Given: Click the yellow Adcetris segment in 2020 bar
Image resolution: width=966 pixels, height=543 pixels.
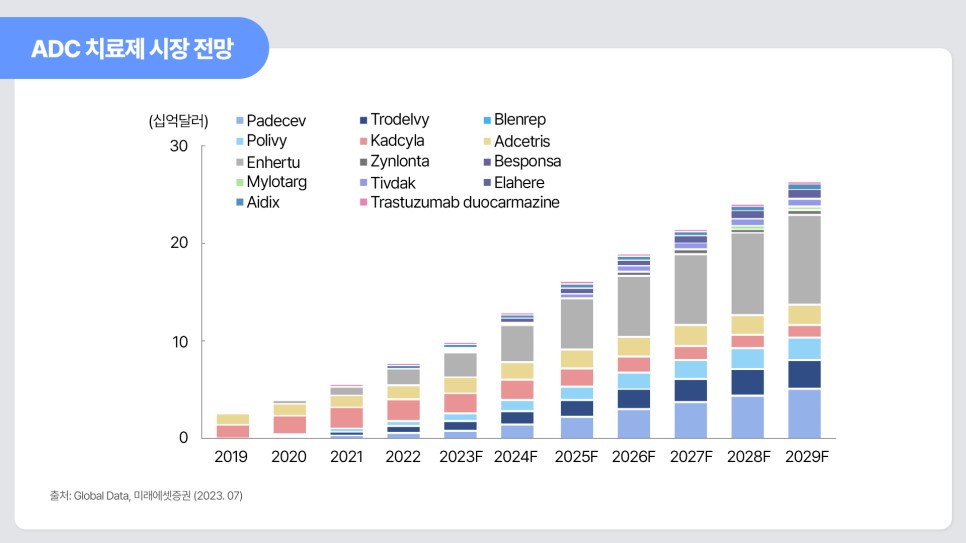Looking at the screenshot, I should 290,410.
